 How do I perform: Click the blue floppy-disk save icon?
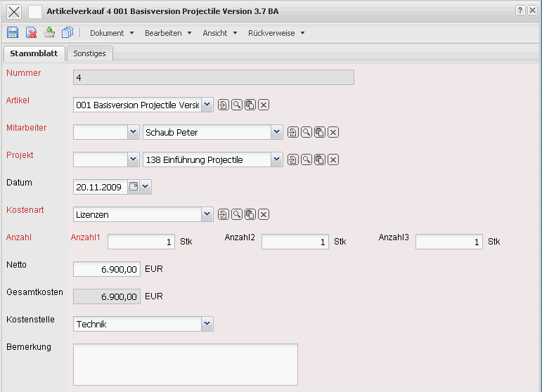13,32
